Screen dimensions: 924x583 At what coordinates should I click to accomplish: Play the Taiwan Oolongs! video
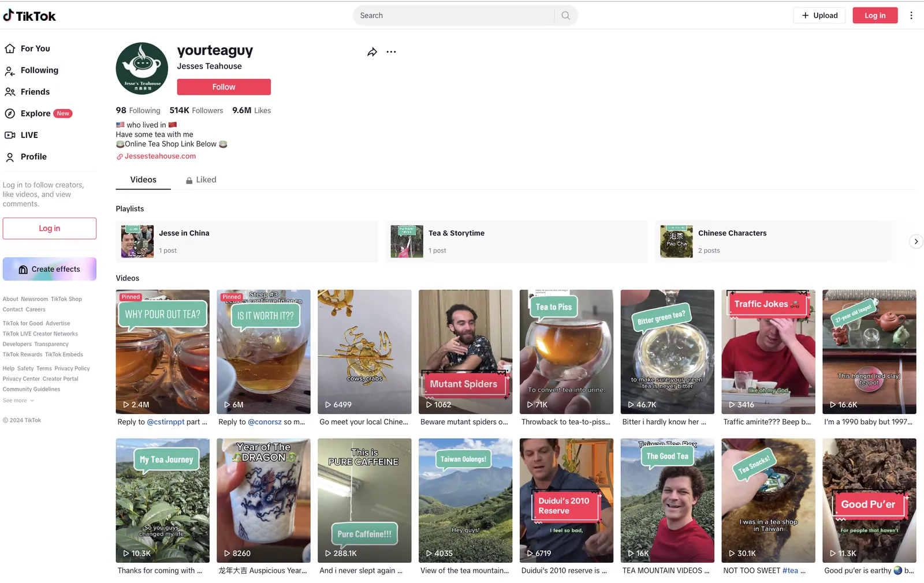pyautogui.click(x=465, y=500)
